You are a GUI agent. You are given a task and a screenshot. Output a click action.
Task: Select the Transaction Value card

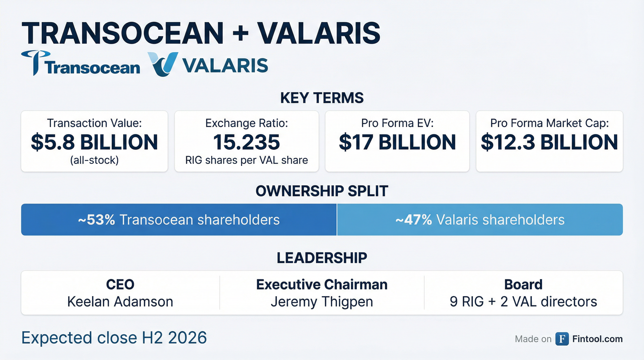point(94,141)
